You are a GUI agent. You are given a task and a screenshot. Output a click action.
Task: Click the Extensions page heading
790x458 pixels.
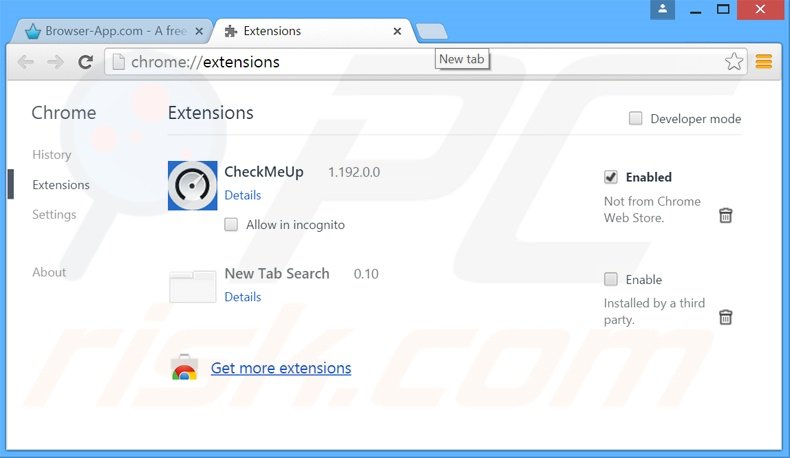tap(211, 113)
